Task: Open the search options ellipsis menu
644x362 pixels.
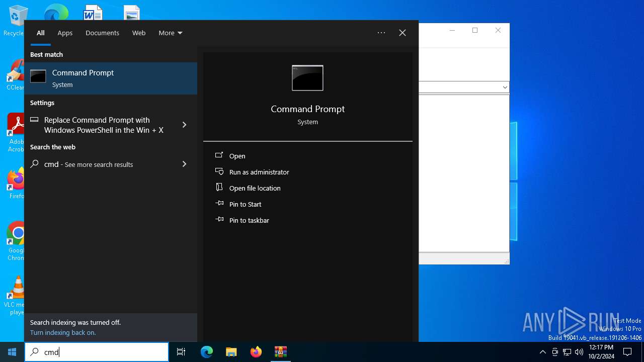Action: coord(381,33)
